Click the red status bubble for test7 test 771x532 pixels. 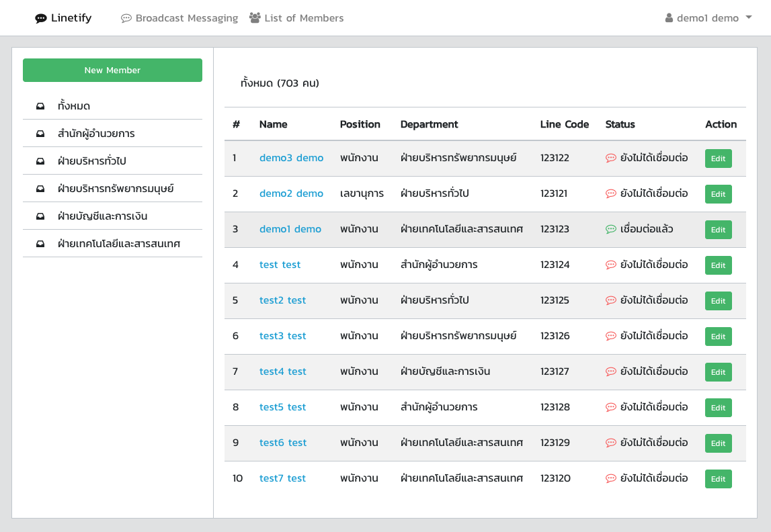[611, 478]
